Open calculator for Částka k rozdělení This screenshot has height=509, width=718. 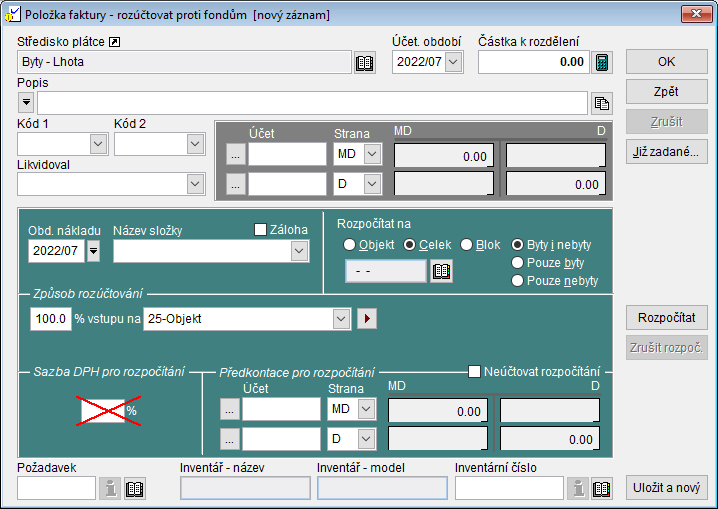pyautogui.click(x=601, y=63)
